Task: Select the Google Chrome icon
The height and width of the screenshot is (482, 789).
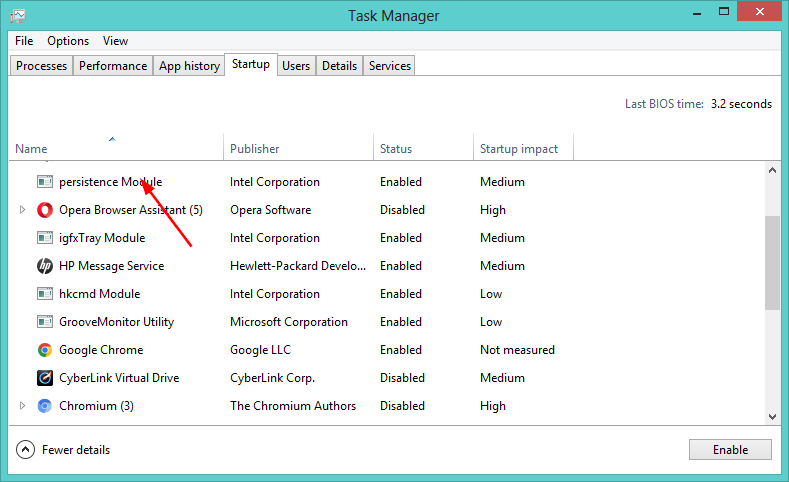Action: coord(45,350)
